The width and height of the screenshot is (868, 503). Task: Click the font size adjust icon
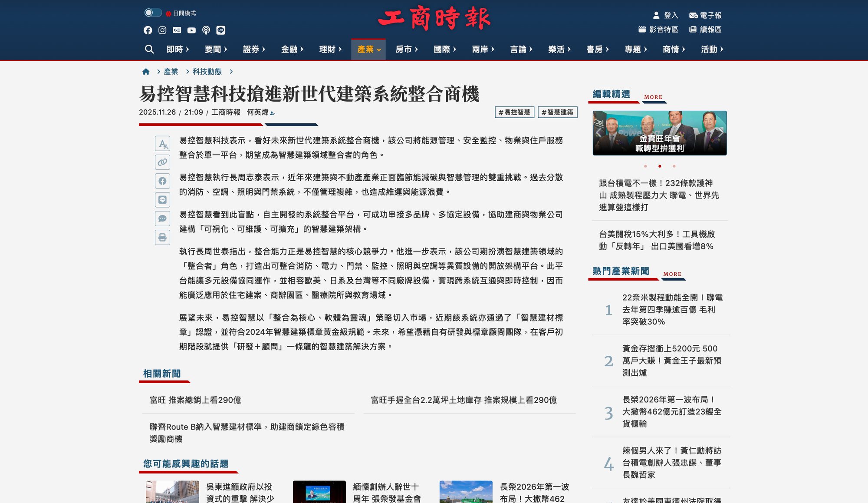pos(162,143)
